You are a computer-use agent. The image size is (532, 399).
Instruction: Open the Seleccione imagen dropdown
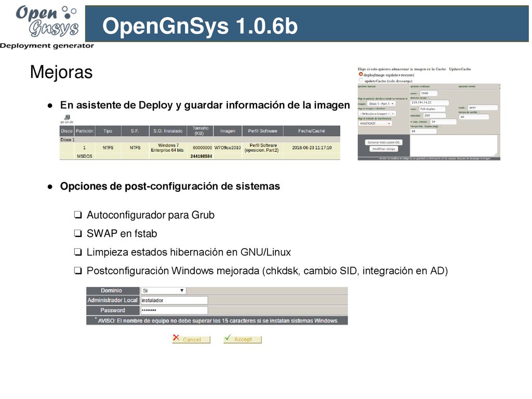point(377,114)
